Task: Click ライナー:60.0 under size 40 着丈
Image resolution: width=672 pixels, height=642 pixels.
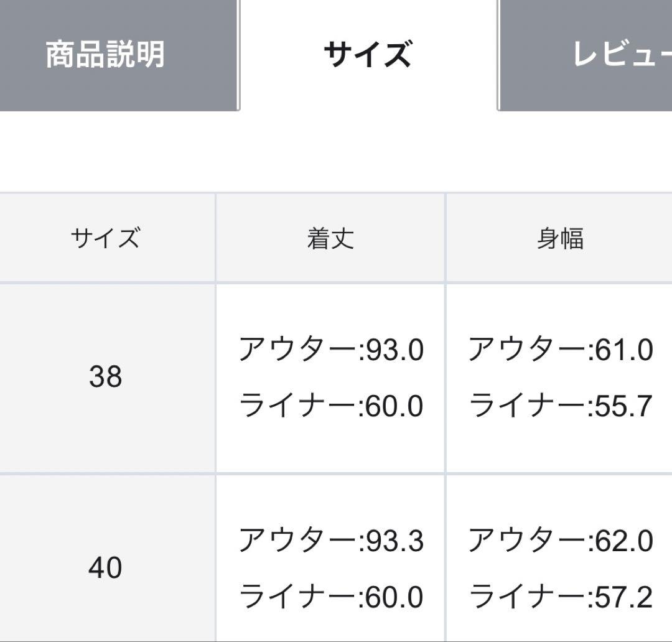Action: click(x=330, y=597)
